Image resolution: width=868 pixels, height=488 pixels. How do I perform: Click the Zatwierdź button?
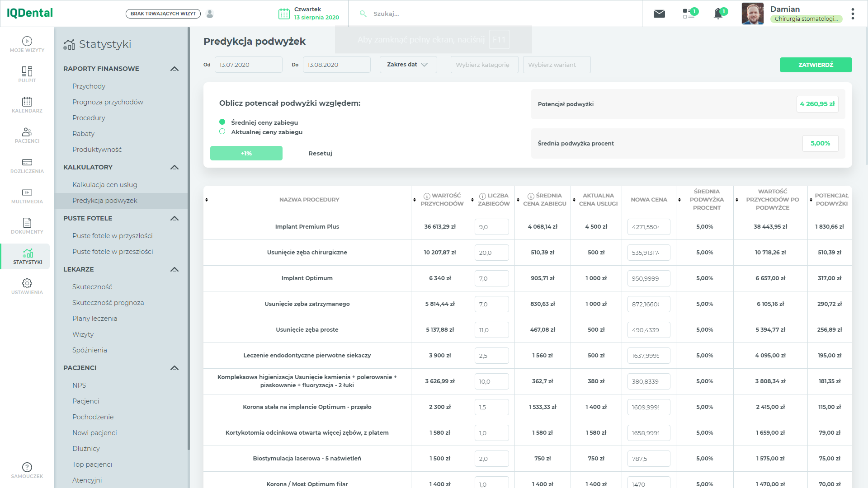(816, 65)
